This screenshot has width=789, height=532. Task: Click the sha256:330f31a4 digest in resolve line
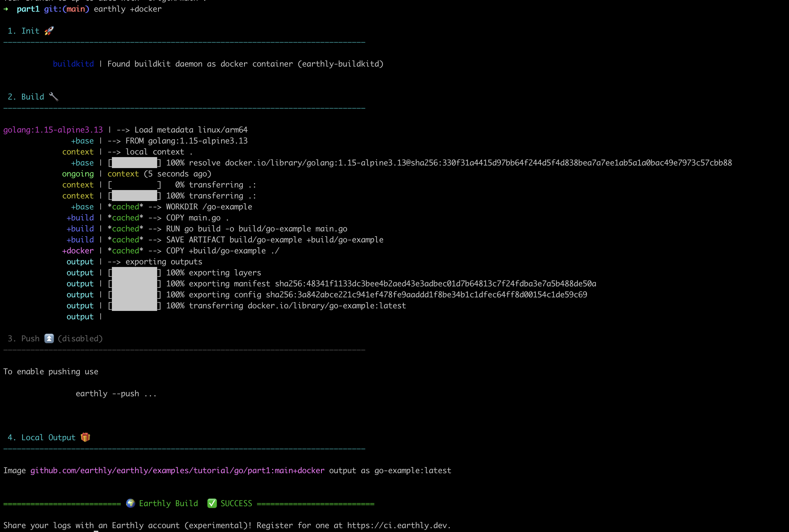click(571, 163)
